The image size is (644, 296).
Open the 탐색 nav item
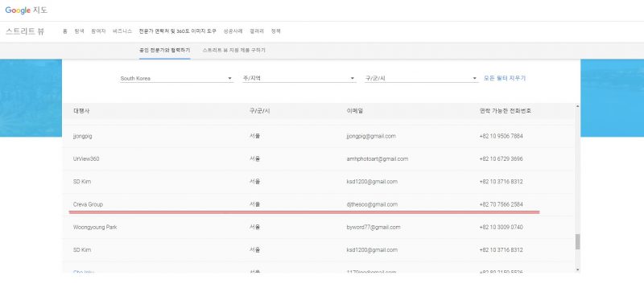point(79,31)
